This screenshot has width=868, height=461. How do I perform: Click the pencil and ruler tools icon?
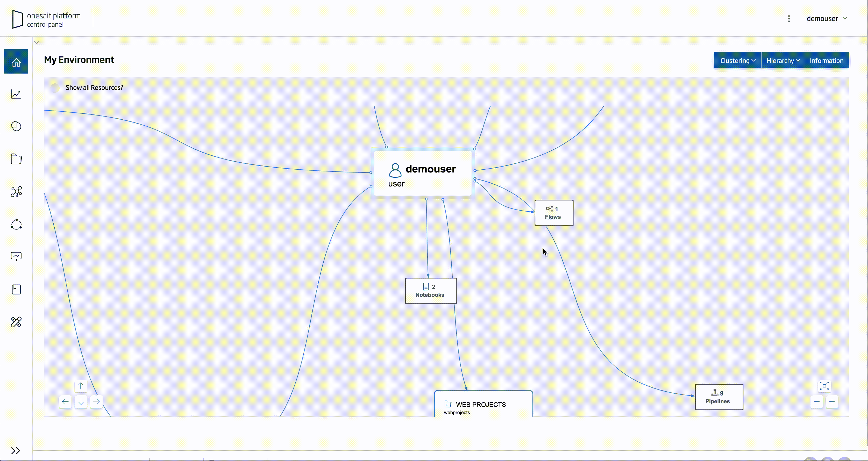point(16,322)
